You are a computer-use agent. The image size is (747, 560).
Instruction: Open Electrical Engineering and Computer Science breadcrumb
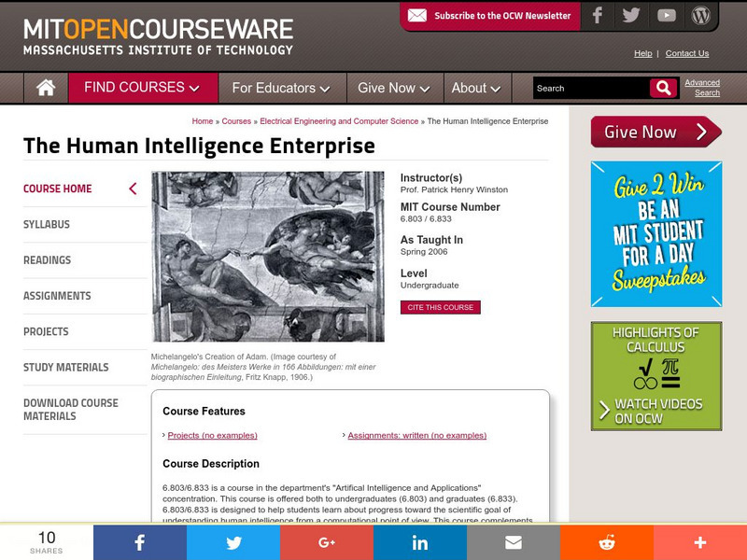click(339, 121)
